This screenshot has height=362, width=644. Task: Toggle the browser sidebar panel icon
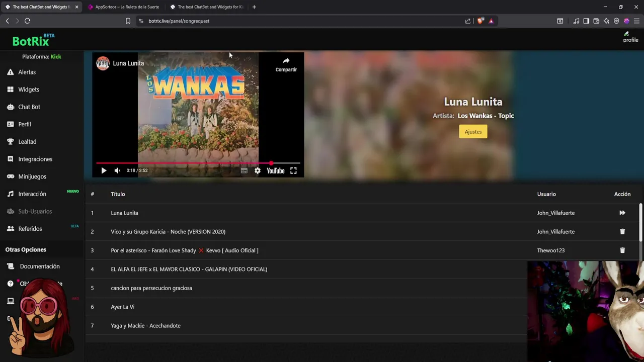[x=586, y=21]
